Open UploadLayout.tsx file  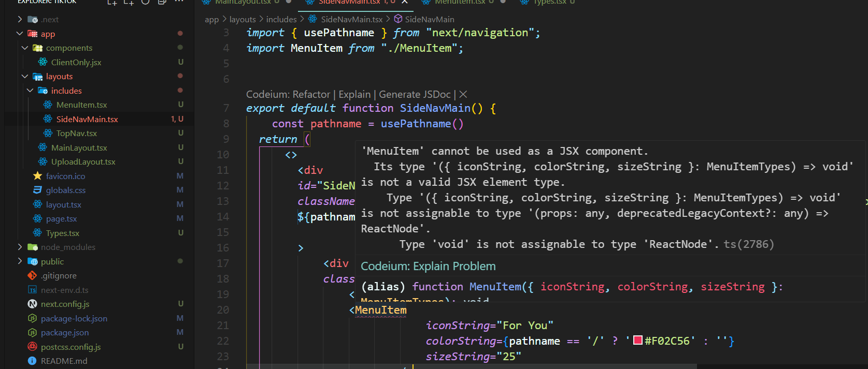pos(83,161)
